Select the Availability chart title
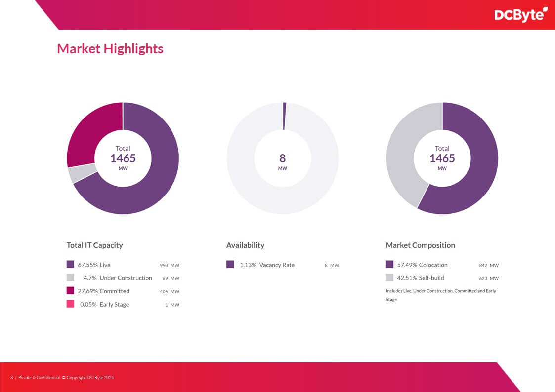This screenshot has height=392, width=555. [245, 245]
